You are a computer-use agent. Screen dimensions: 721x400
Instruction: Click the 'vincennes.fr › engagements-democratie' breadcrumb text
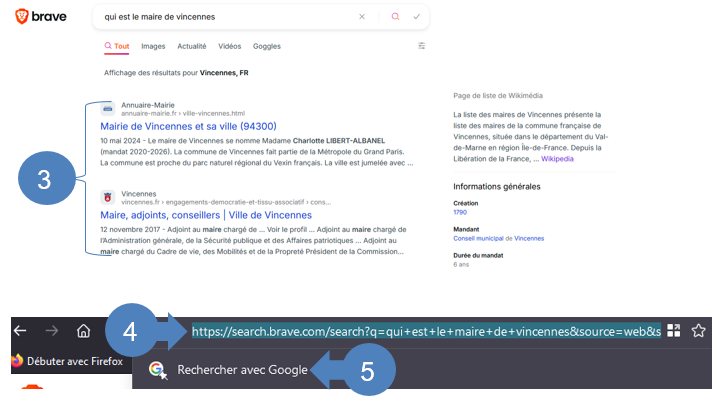coord(226,202)
